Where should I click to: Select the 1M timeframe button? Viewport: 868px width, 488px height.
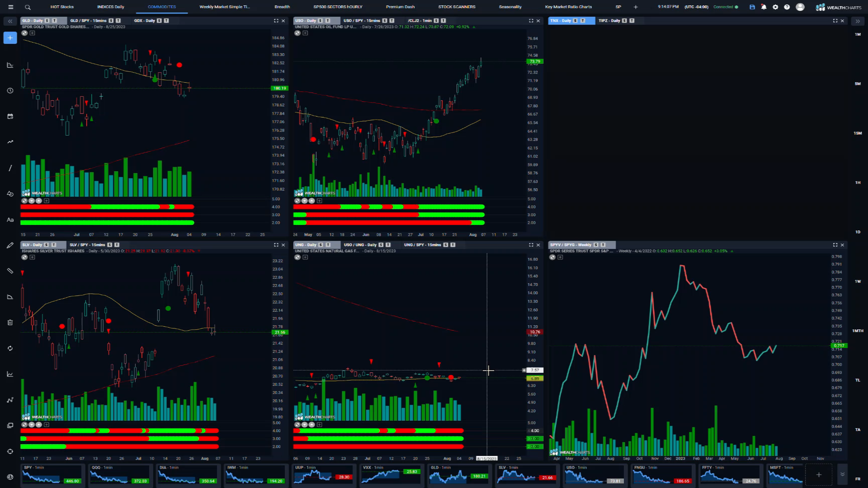click(x=858, y=34)
